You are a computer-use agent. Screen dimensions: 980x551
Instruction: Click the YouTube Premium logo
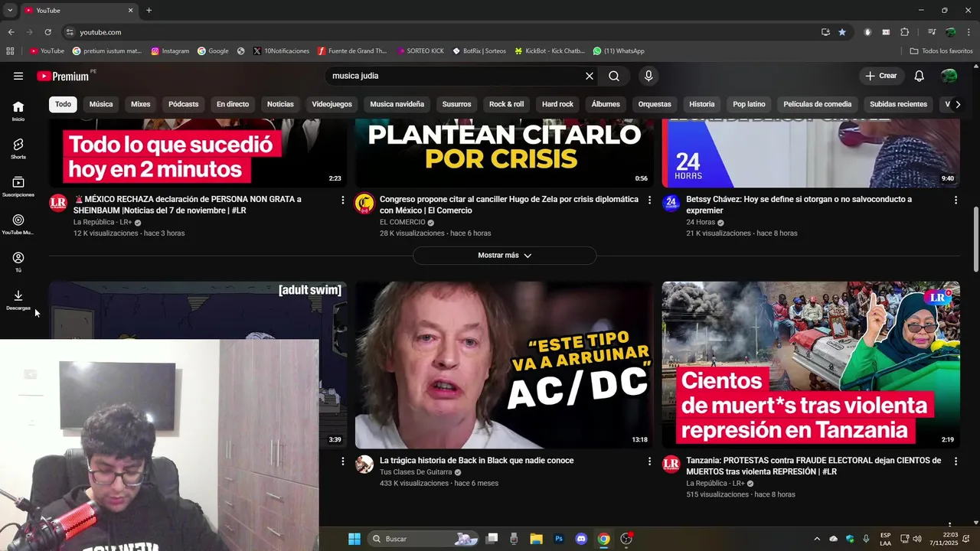[64, 76]
